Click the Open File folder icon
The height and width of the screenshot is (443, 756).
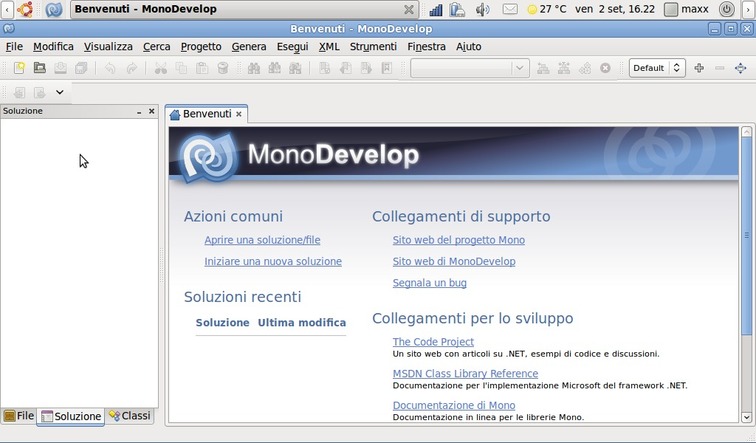pyautogui.click(x=40, y=68)
